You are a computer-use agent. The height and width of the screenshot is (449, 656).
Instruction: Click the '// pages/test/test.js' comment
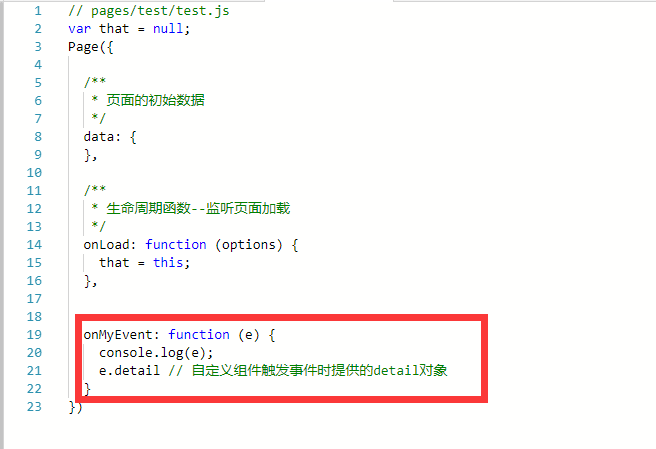[x=149, y=11]
